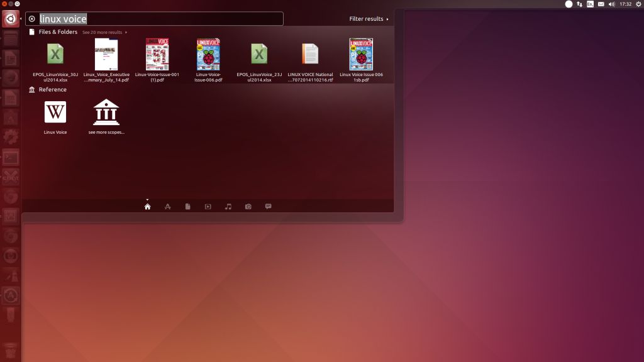Open EPOS_LinuxVoice_30Jul2014.xlsx spreadsheet
644x362 pixels.
tap(55, 60)
